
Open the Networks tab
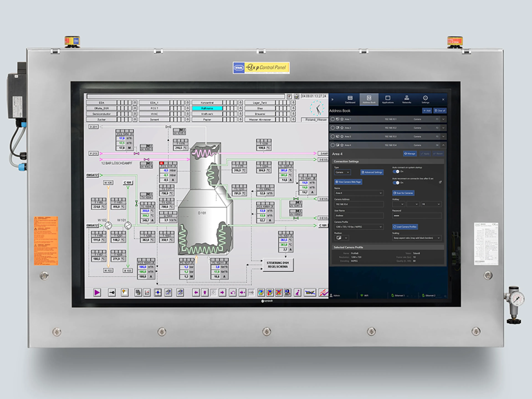(x=406, y=99)
